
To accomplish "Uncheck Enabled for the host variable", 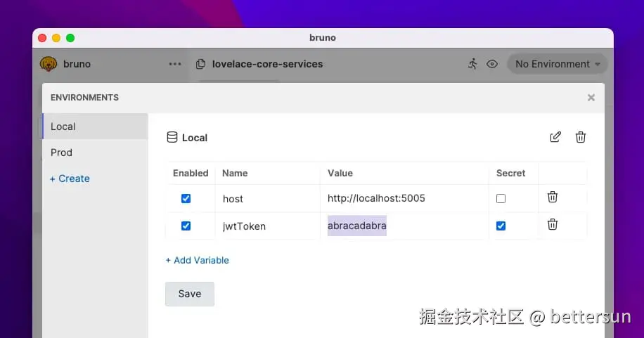I will [x=186, y=199].
